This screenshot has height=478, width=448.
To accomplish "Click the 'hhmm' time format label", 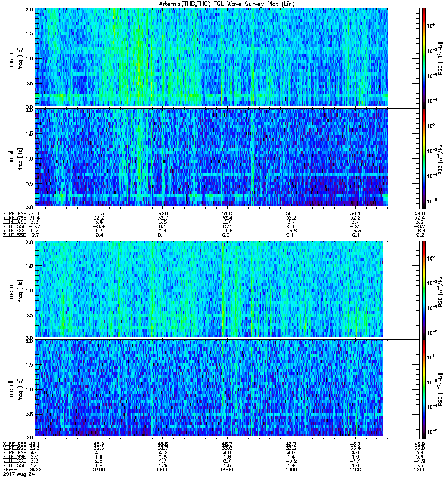I will pyautogui.click(x=10, y=470).
